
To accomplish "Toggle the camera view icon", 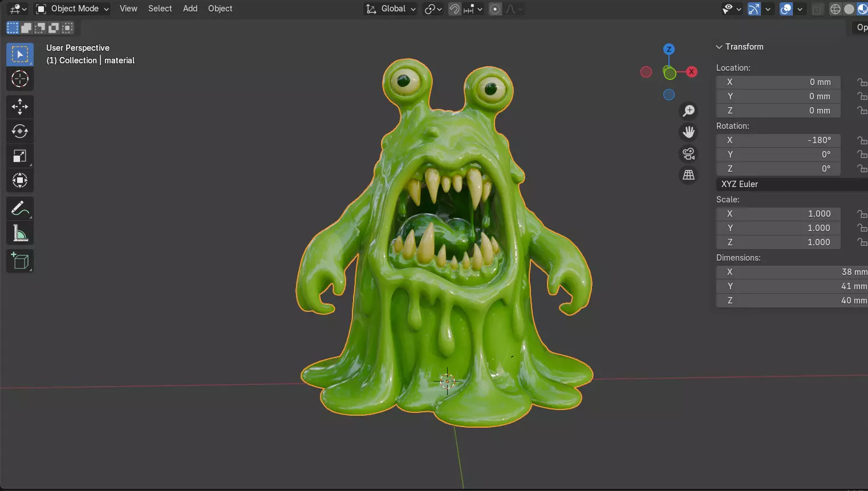I will coord(689,154).
